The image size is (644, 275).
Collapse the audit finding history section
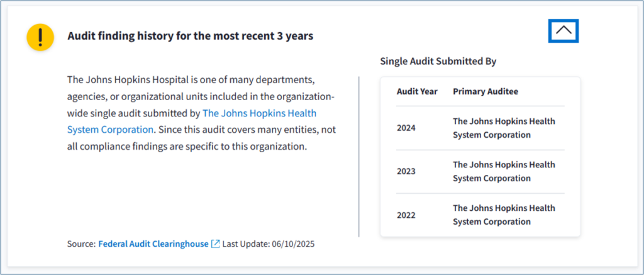(563, 31)
